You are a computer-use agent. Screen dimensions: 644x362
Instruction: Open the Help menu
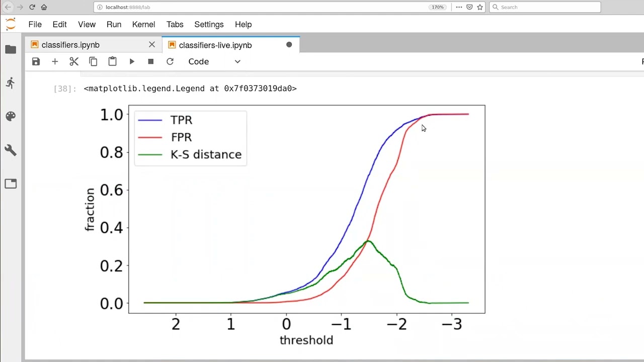(243, 24)
